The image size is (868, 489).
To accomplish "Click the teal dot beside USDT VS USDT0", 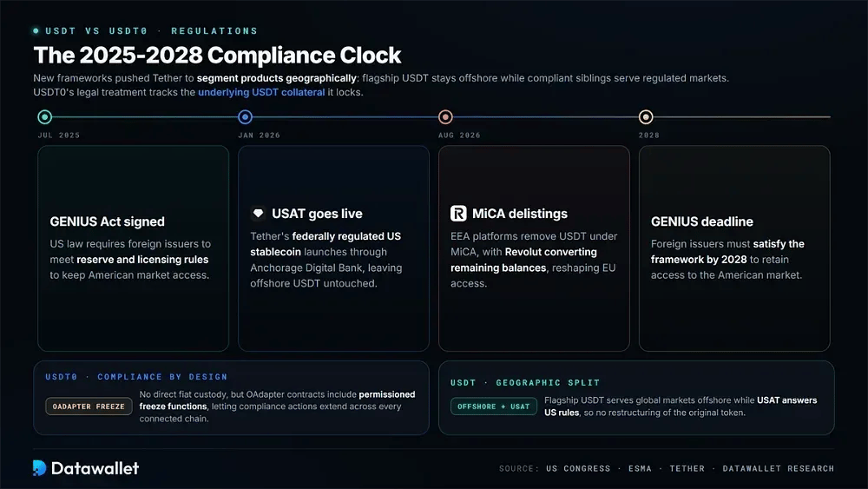I will pos(36,31).
